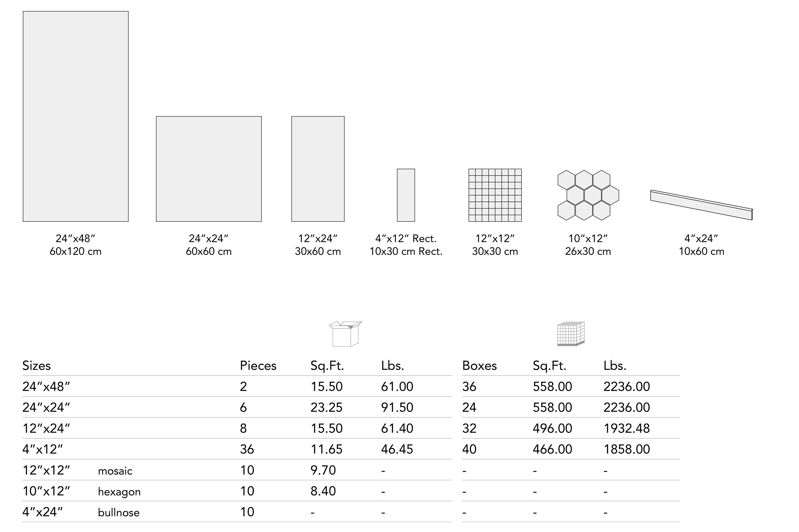
Task: Click the pallet Lbs. column header
Action: tap(614, 366)
